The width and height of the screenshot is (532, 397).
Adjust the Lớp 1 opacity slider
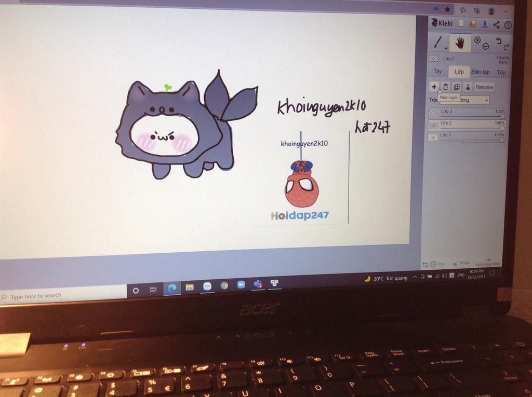coord(501,140)
